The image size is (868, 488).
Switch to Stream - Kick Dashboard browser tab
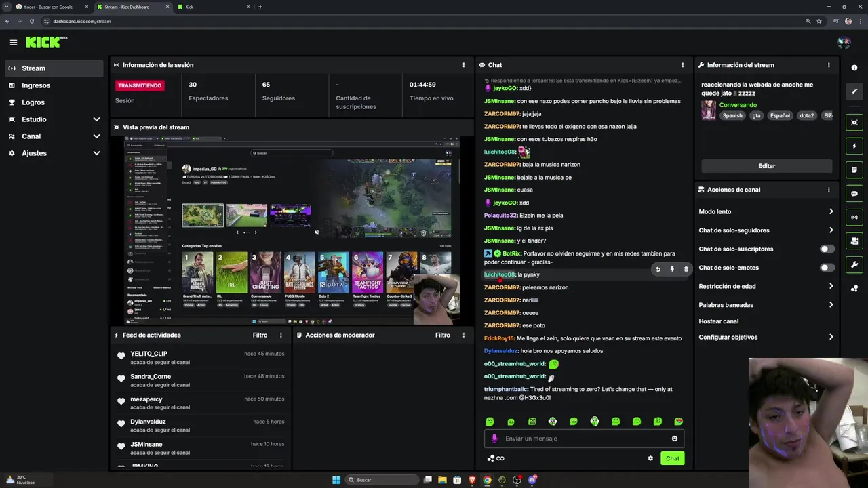coord(133,7)
